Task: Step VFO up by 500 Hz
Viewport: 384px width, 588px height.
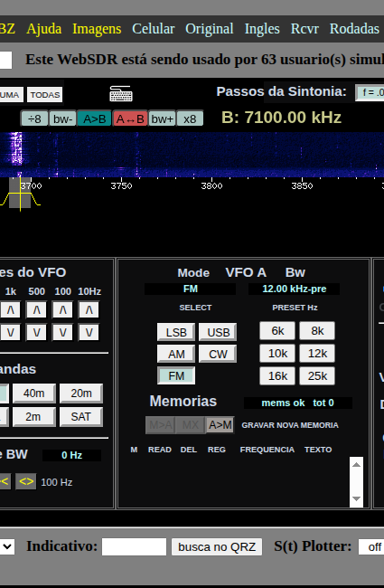Action: tap(36, 310)
